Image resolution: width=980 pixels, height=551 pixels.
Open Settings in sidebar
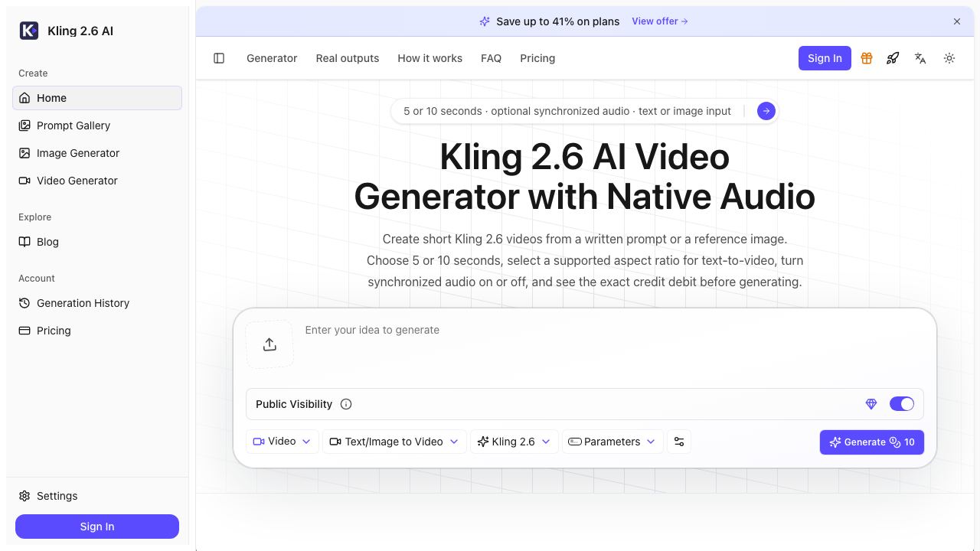tap(97, 496)
